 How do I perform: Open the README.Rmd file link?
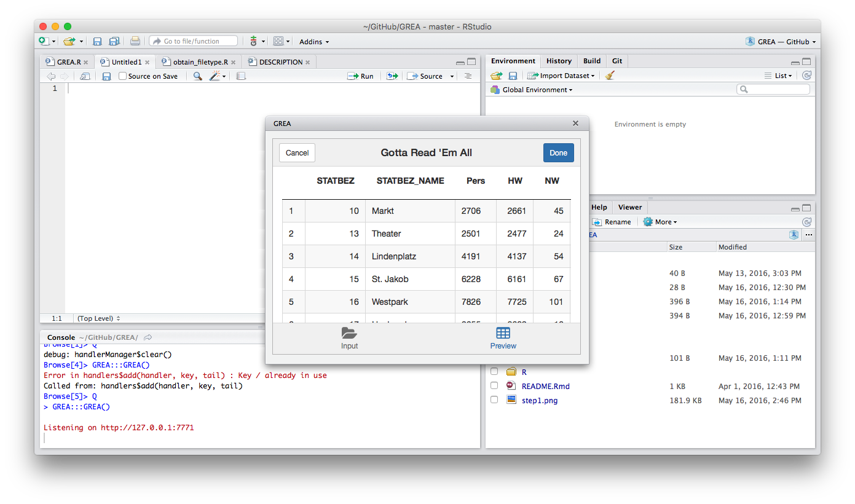pyautogui.click(x=545, y=386)
